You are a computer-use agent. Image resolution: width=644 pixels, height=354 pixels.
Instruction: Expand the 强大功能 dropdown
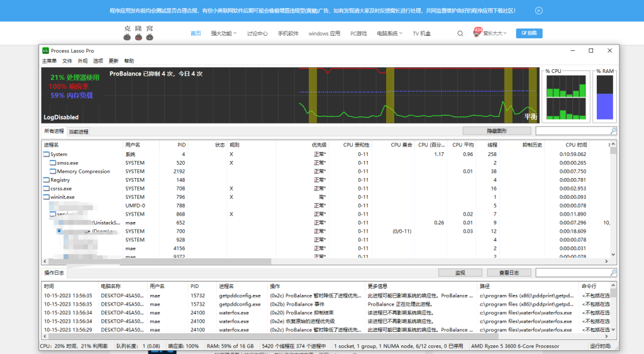(223, 34)
